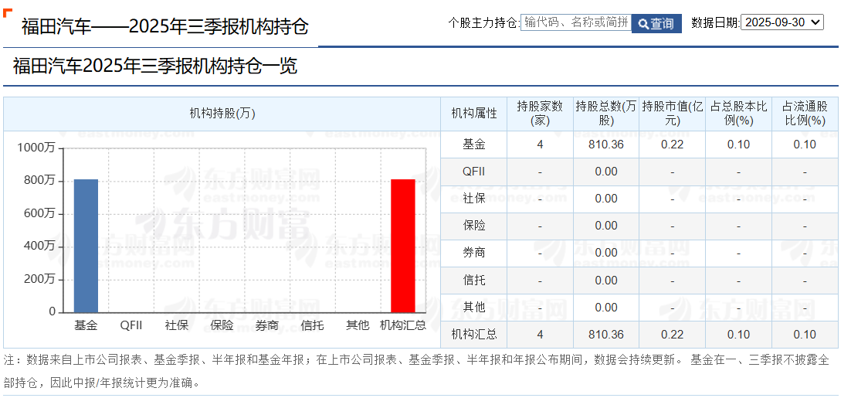Click 占总股本比例 0.10 in the 基金 row
868x398 pixels.
[738, 145]
